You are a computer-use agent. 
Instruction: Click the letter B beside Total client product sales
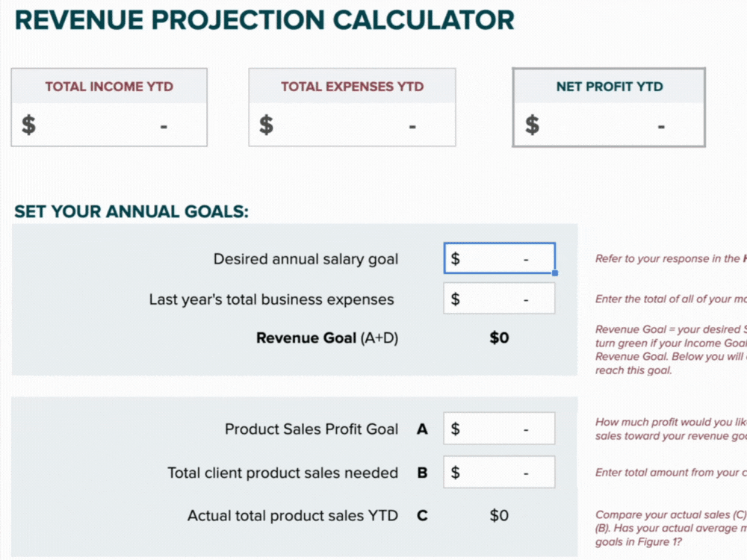click(x=422, y=473)
